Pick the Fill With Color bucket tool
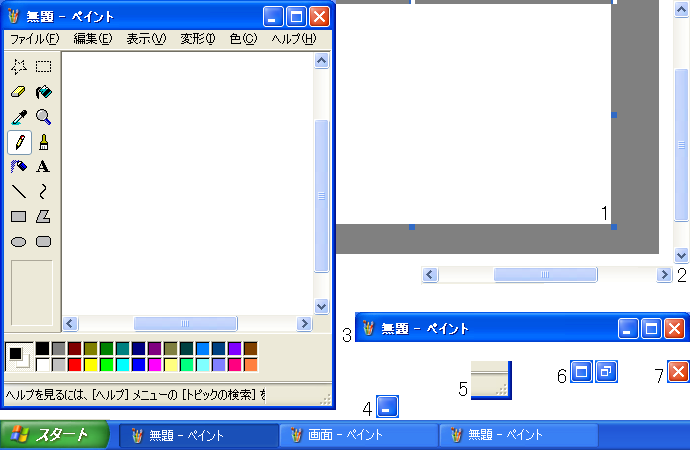Screen dimensions: 690x450 44,92
